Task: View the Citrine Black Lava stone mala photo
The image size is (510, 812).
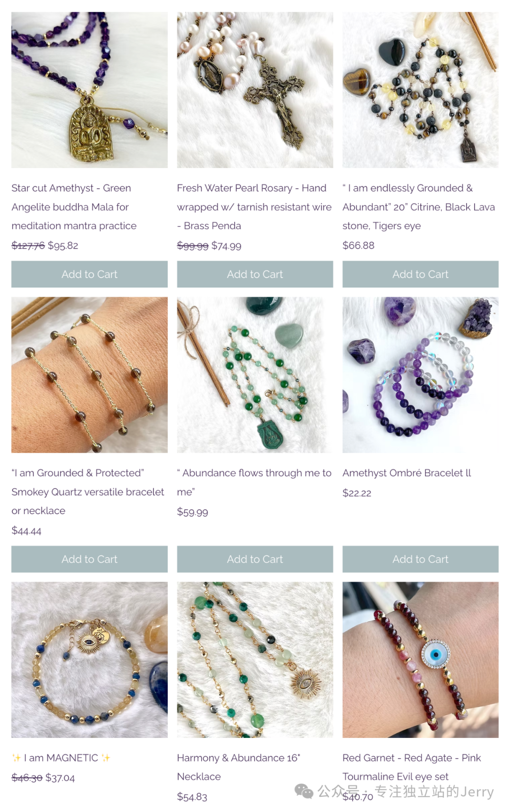Action: (x=420, y=90)
